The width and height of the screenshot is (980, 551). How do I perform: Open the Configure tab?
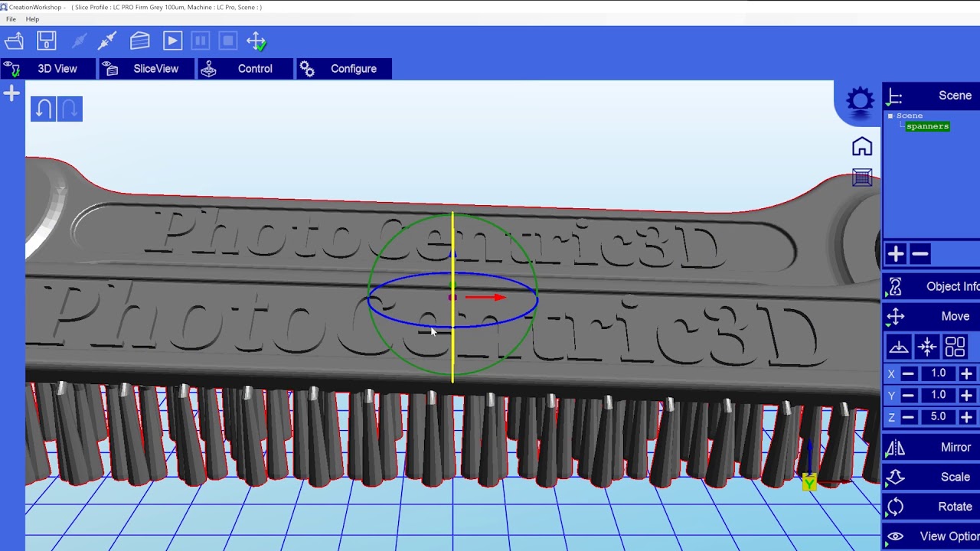coord(344,69)
